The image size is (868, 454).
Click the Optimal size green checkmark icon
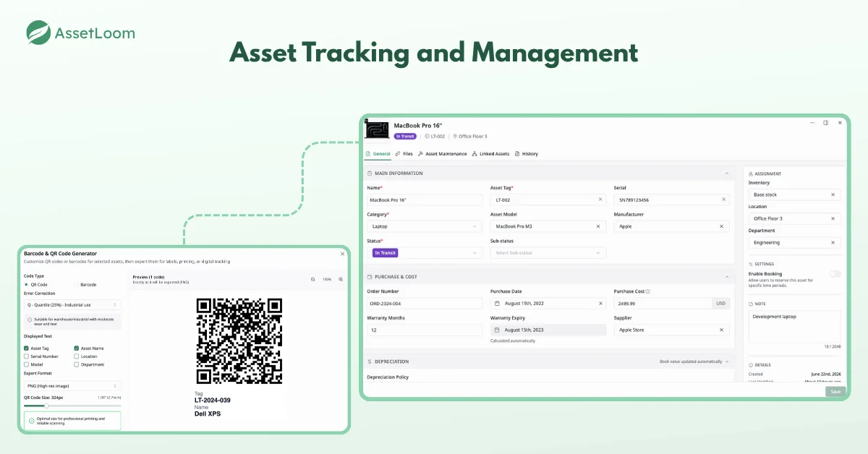(31, 421)
